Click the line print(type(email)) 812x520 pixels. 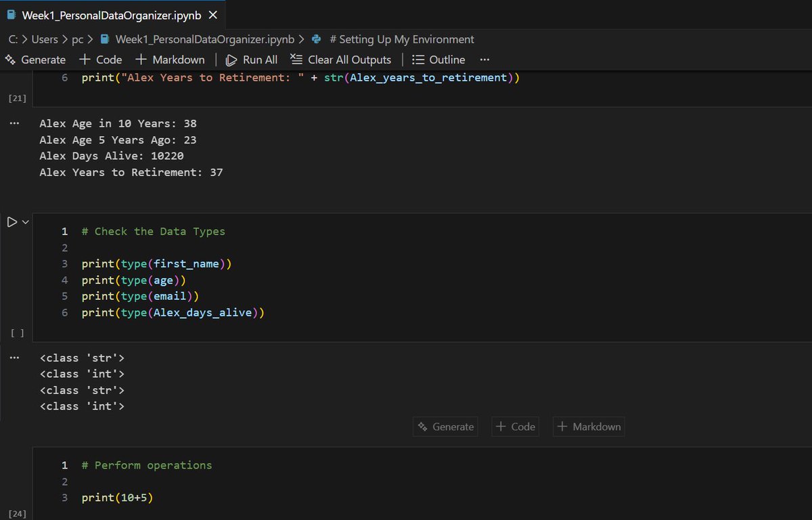click(x=141, y=297)
